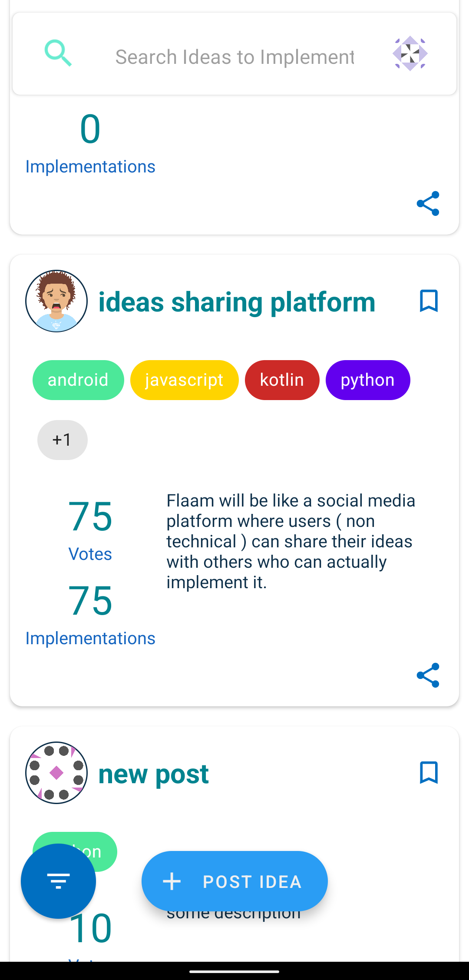View author avatar of ideas sharing platform
The image size is (469, 980).
(x=56, y=301)
